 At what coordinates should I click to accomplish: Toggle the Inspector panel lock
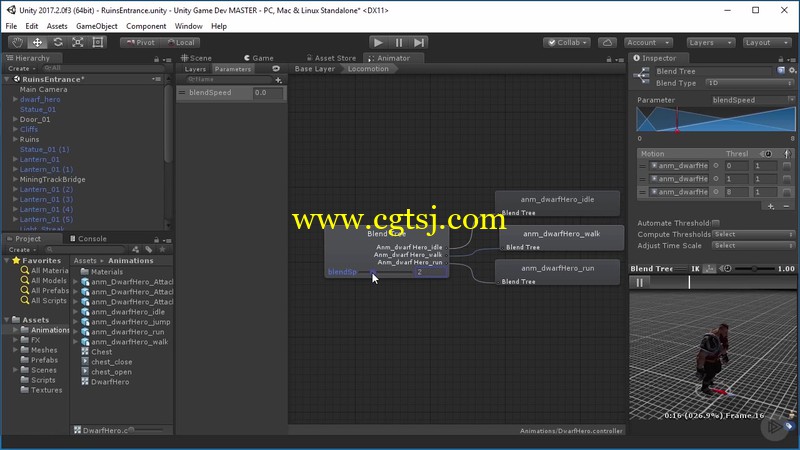tap(781, 59)
